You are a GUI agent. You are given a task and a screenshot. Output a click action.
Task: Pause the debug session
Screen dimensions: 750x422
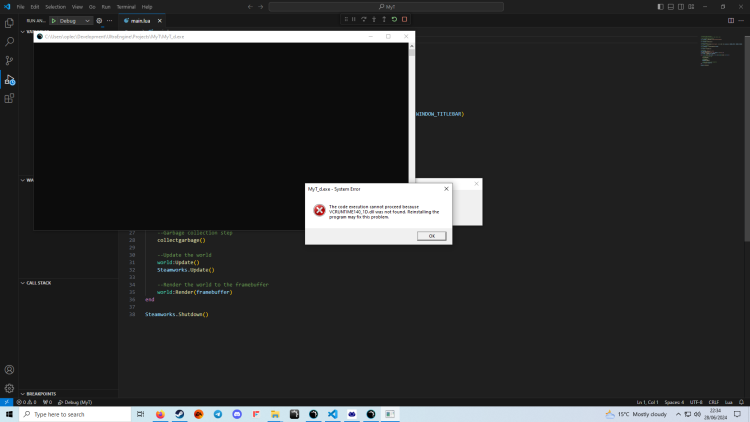coord(353,19)
